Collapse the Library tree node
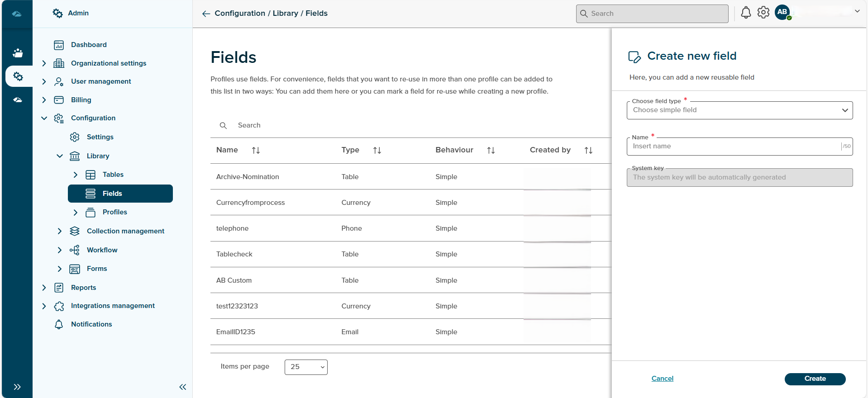This screenshot has height=398, width=868. [x=60, y=156]
